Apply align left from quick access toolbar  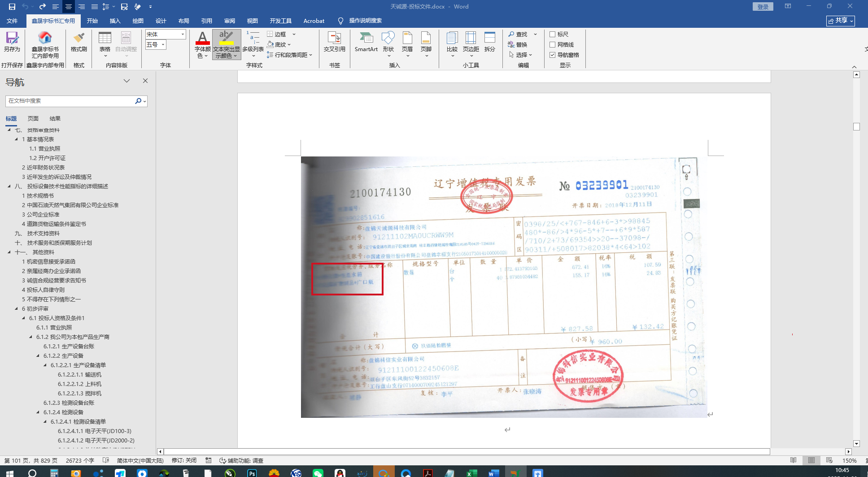[x=56, y=7]
